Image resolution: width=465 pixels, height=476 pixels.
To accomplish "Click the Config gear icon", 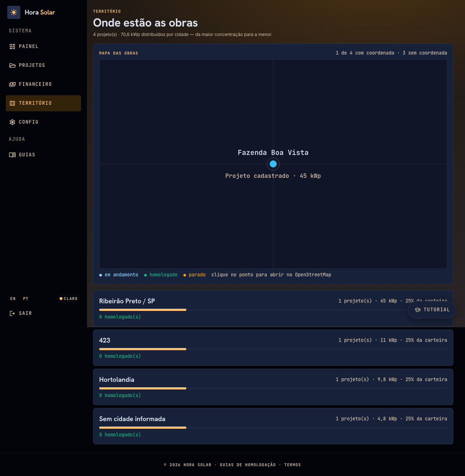I will coord(12,122).
